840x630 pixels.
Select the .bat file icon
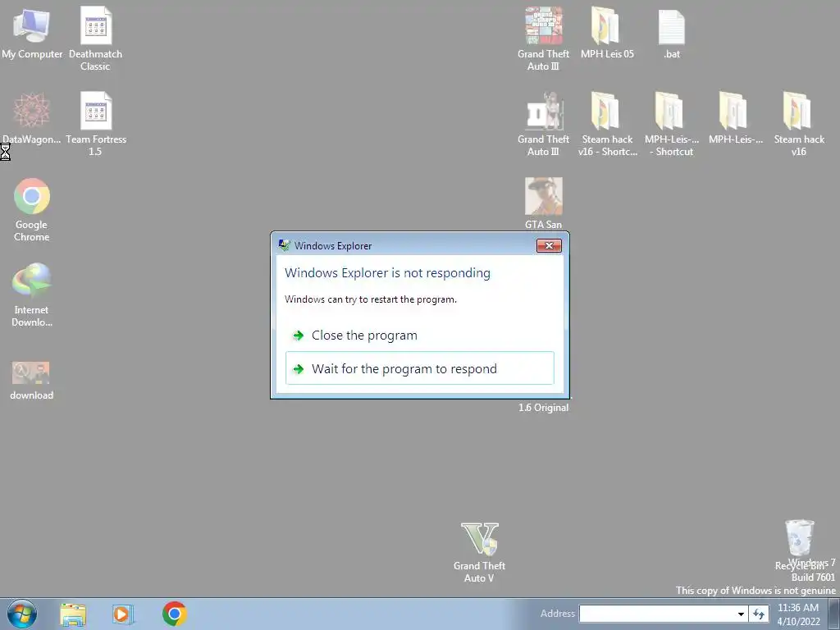tap(671, 34)
